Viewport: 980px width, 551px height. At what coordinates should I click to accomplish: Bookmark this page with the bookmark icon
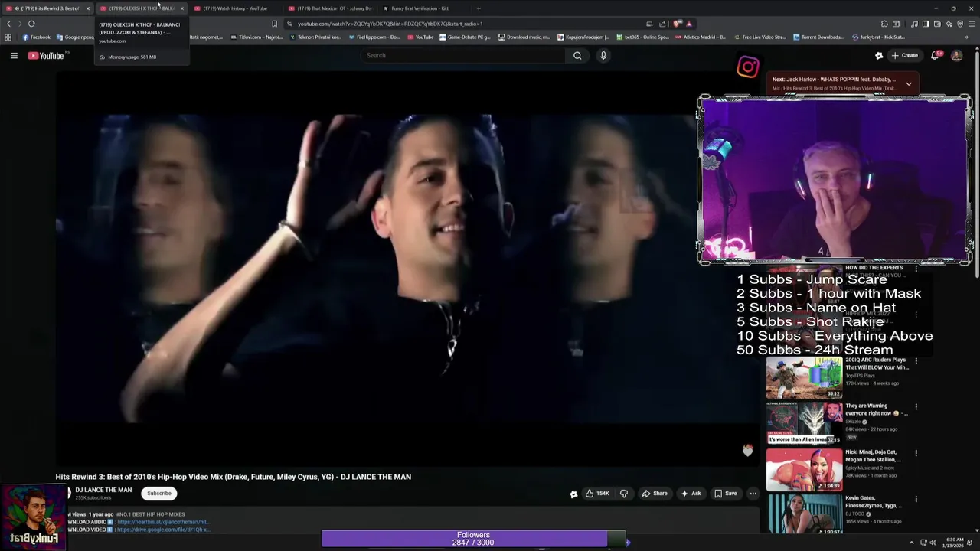[x=274, y=24]
